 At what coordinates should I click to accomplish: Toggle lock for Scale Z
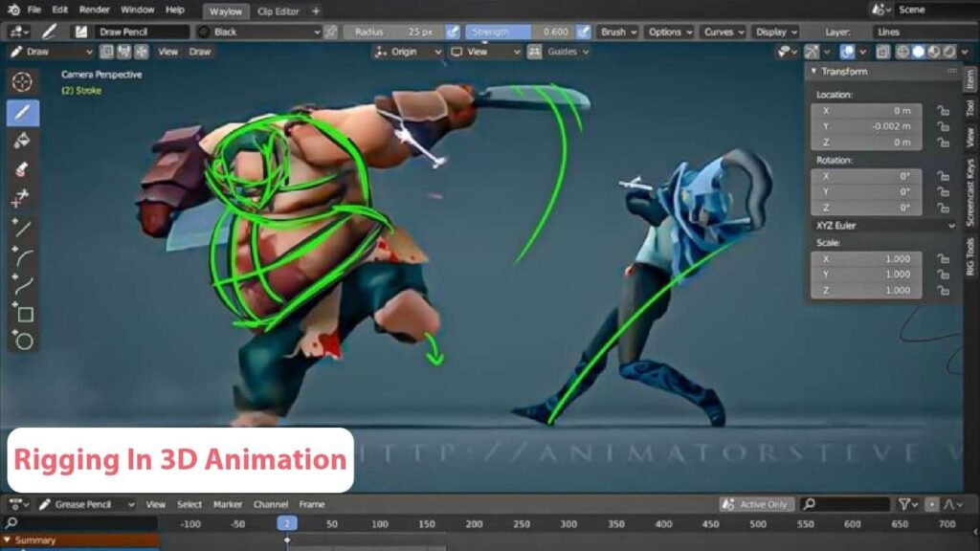(943, 291)
